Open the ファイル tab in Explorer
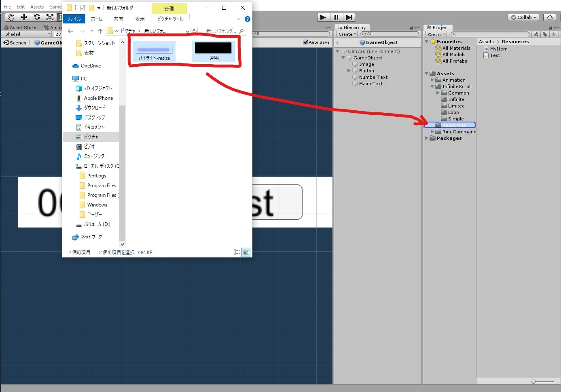561x392 pixels. [x=74, y=19]
